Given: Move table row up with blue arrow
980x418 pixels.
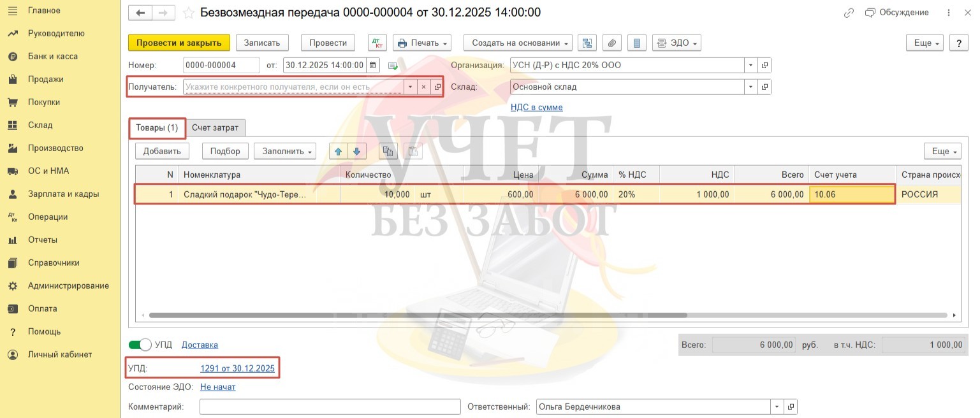Looking at the screenshot, I should coord(339,151).
